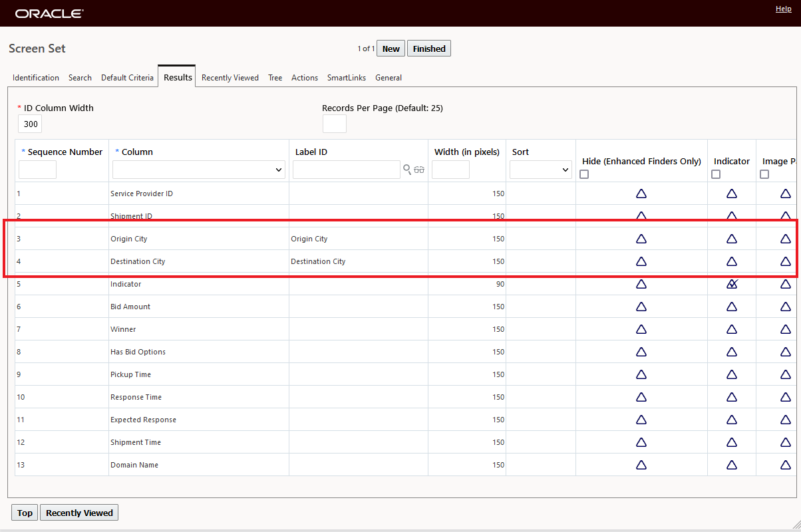Open the Default Criteria tab
The image size is (801, 532).
127,78
